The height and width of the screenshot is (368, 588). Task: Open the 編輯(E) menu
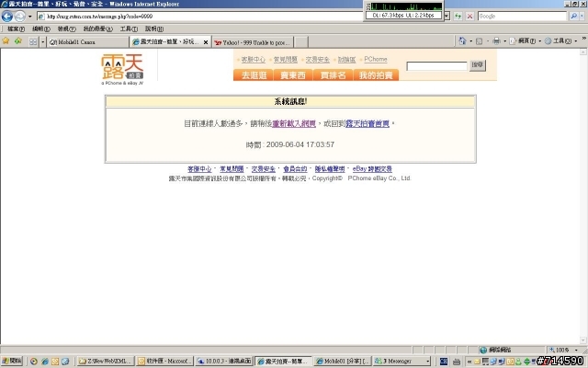point(40,29)
